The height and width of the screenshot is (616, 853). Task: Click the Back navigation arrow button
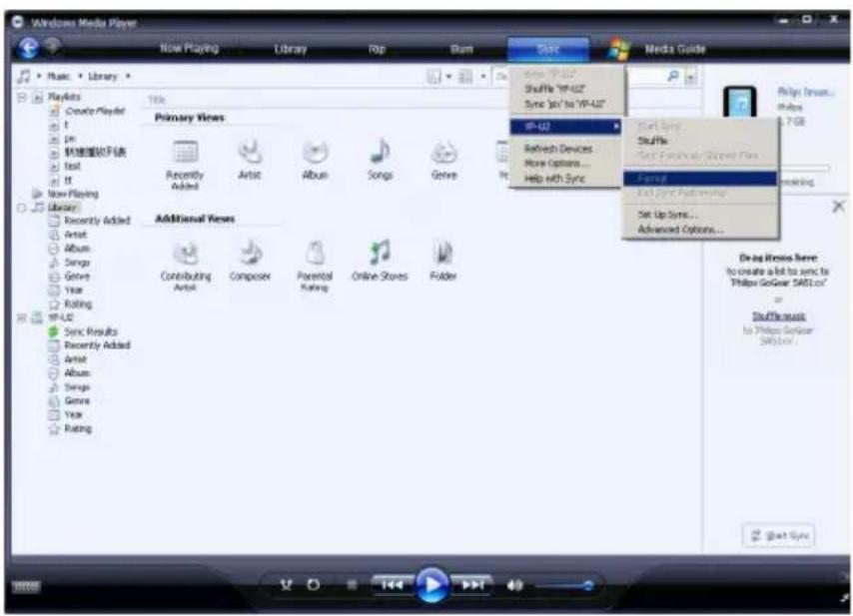tap(28, 48)
